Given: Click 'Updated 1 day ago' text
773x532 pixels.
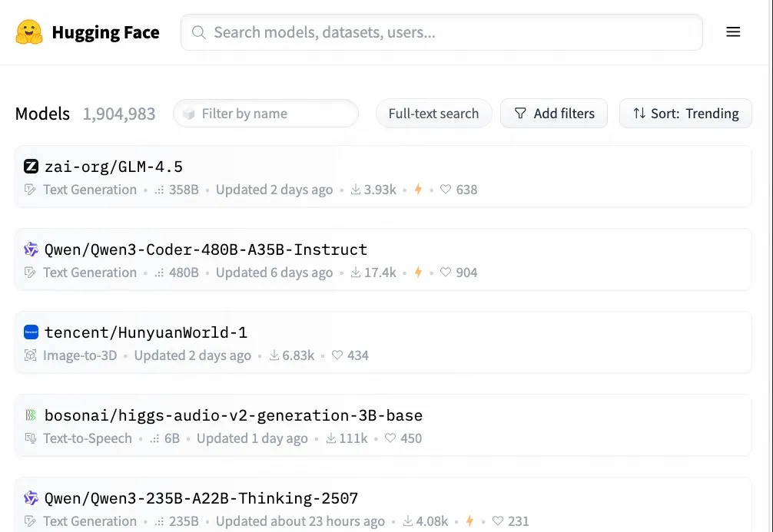Looking at the screenshot, I should [252, 438].
